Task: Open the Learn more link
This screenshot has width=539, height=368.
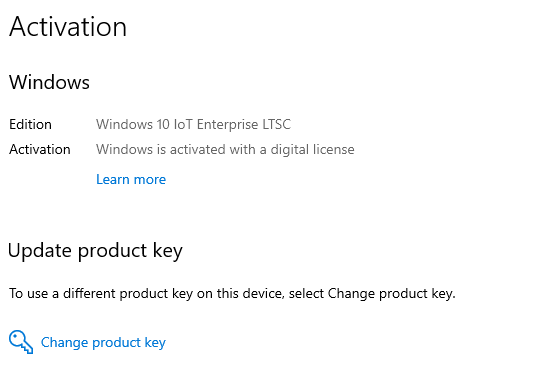Action: pyautogui.click(x=131, y=179)
